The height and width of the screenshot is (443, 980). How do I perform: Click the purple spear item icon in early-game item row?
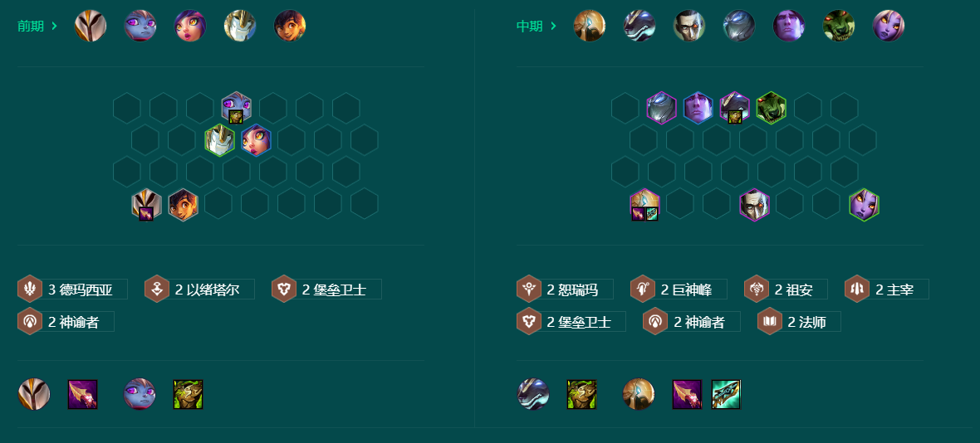coord(82,394)
